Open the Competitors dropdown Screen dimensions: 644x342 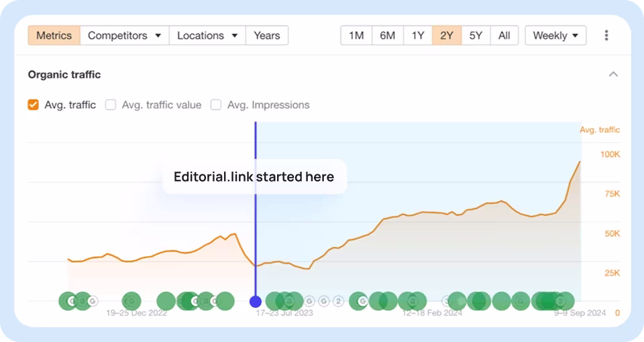point(125,36)
